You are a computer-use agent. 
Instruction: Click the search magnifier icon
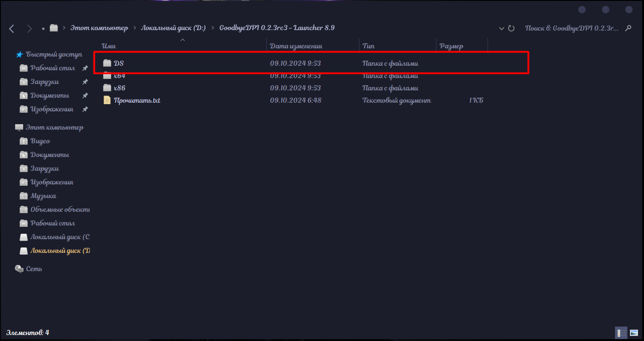pos(628,28)
